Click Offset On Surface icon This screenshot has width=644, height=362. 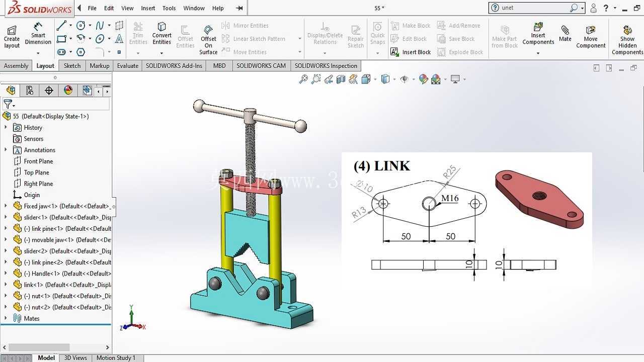coord(208,40)
